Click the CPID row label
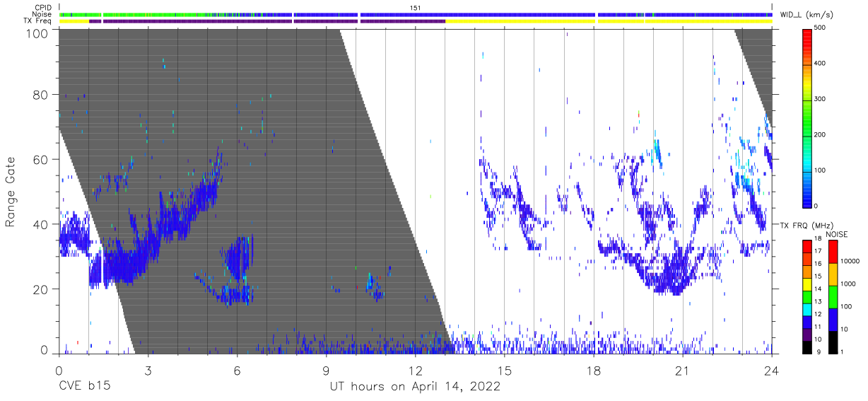Screen dimensions: 868x401 point(44,8)
